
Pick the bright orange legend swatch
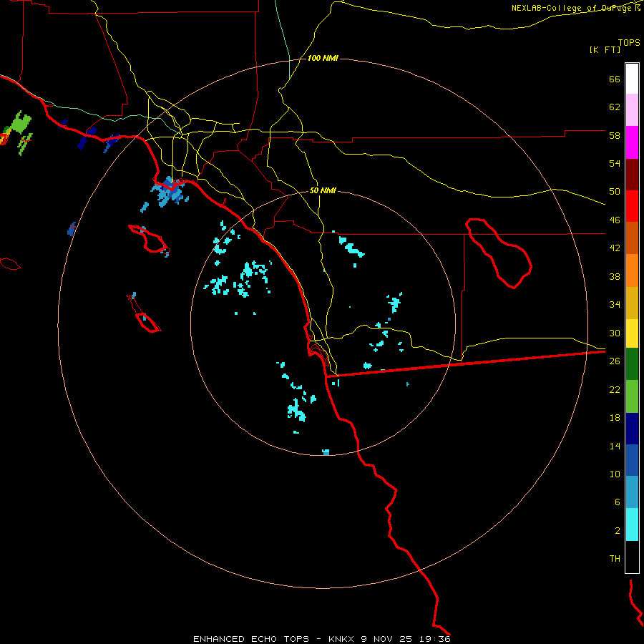point(632,270)
